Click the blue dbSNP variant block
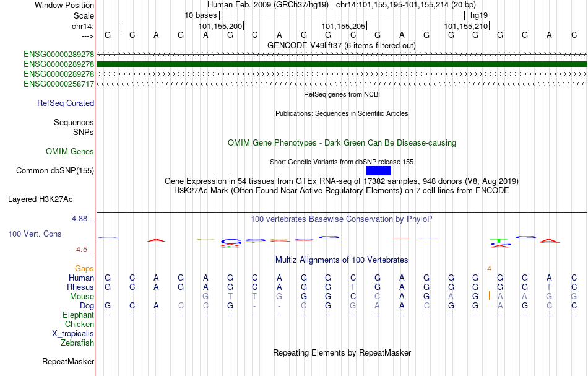Screen dimensions: 588x376 (x=379, y=171)
